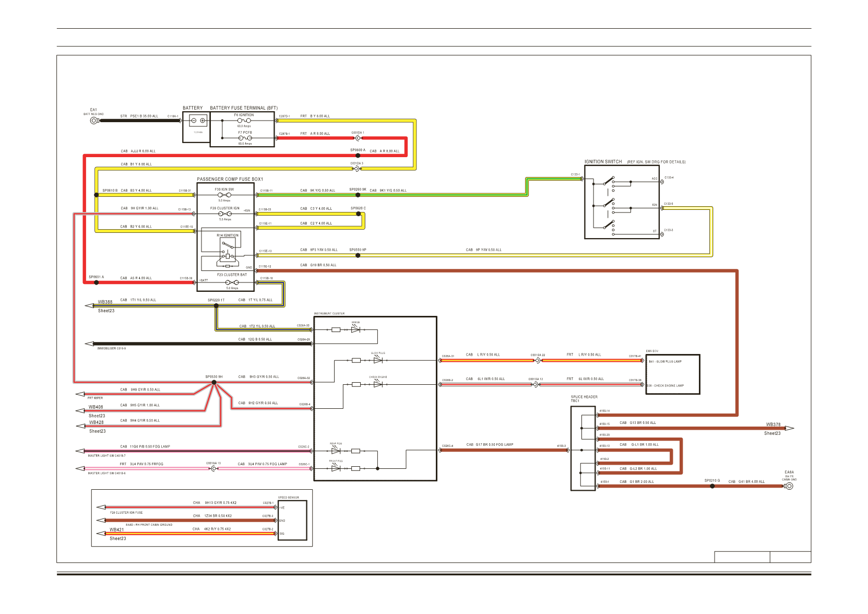868x614 pixels.
Task: Click the F7 PCFB fuse symbol
Action: 245,138
